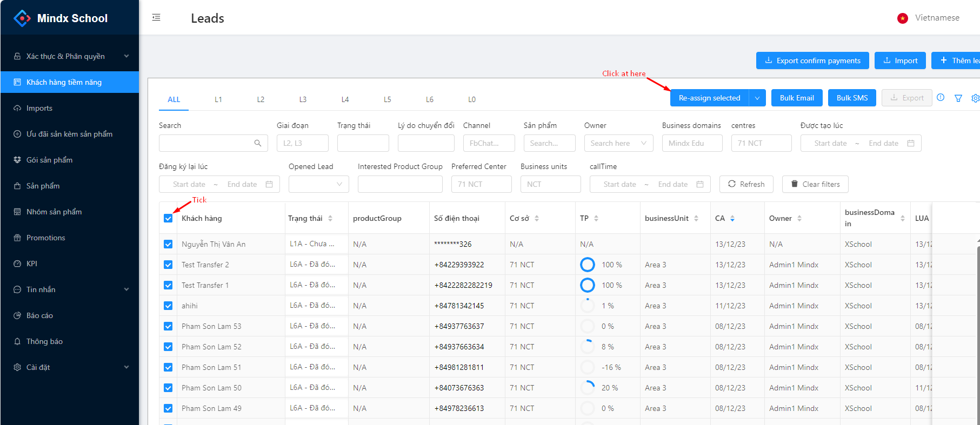Open the Giai đoạn L2, L3 selector
980x425 pixels.
tap(303, 143)
